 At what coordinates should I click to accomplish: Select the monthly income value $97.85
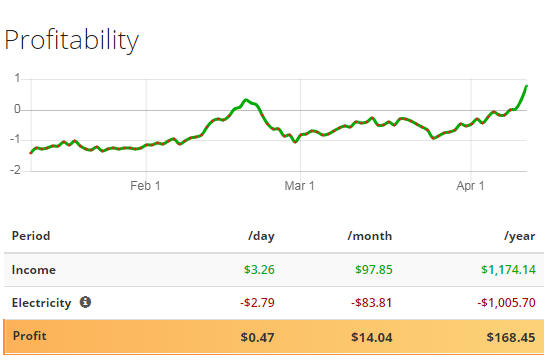374,270
